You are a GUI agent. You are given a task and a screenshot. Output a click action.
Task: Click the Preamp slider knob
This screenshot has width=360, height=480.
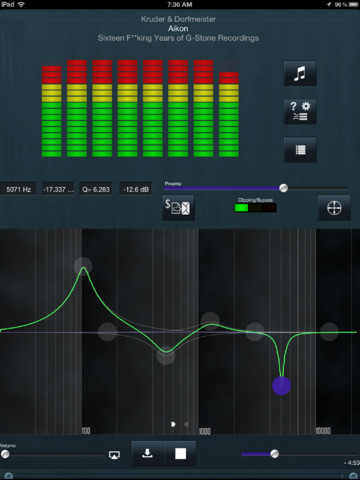pos(284,188)
